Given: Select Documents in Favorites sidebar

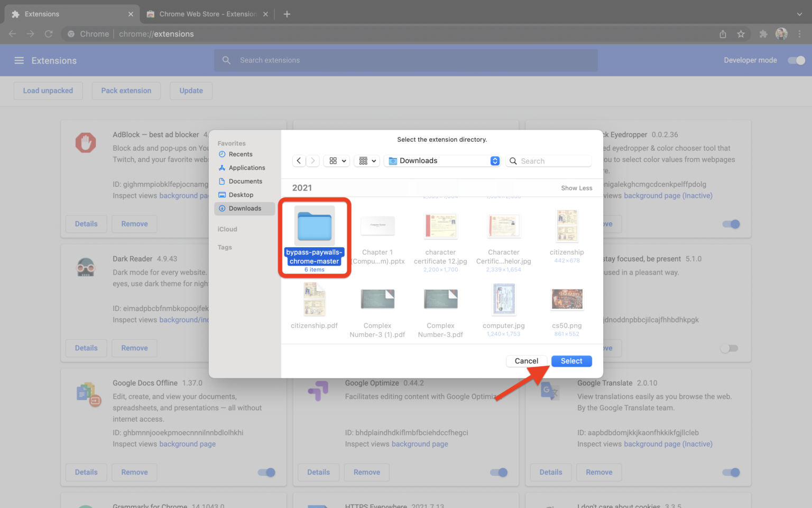Looking at the screenshot, I should [x=245, y=182].
